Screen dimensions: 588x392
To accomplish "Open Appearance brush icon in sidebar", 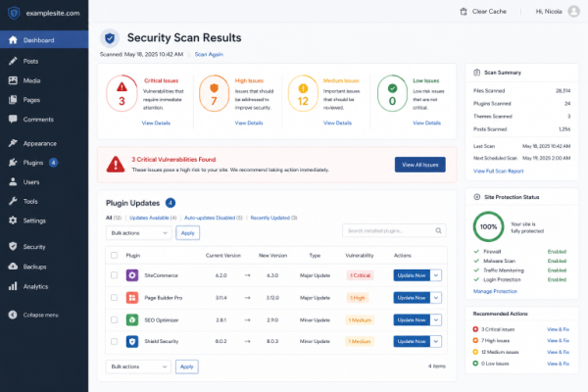I will coord(13,143).
